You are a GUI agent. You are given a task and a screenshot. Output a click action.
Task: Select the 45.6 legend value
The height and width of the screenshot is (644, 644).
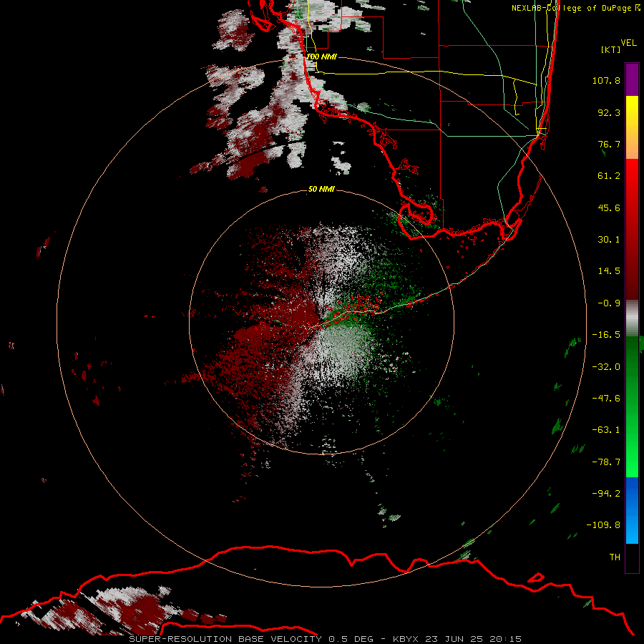click(609, 208)
